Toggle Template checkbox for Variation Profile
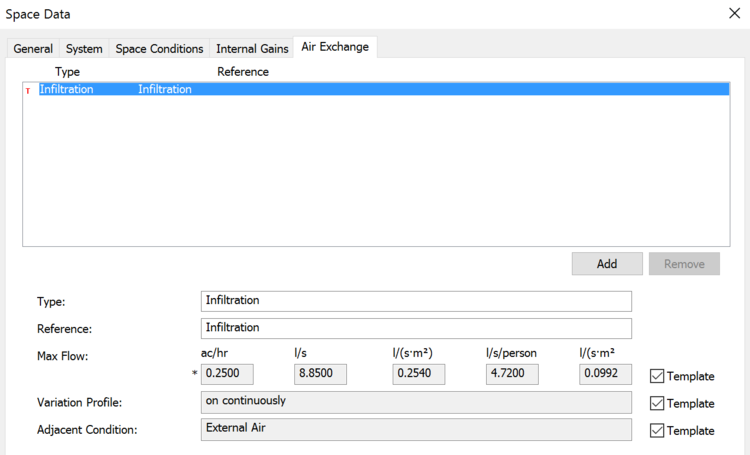750x455 pixels. [x=657, y=403]
